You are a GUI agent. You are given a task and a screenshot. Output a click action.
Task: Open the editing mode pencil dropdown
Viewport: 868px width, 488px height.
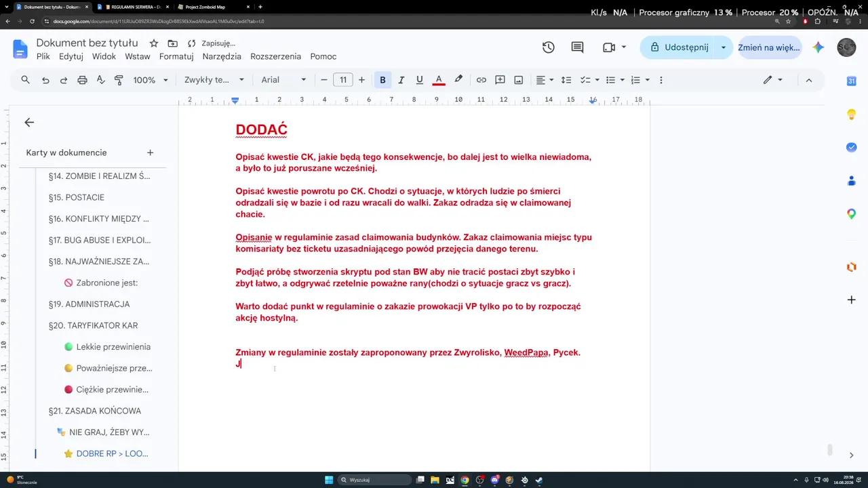pyautogui.click(x=772, y=80)
